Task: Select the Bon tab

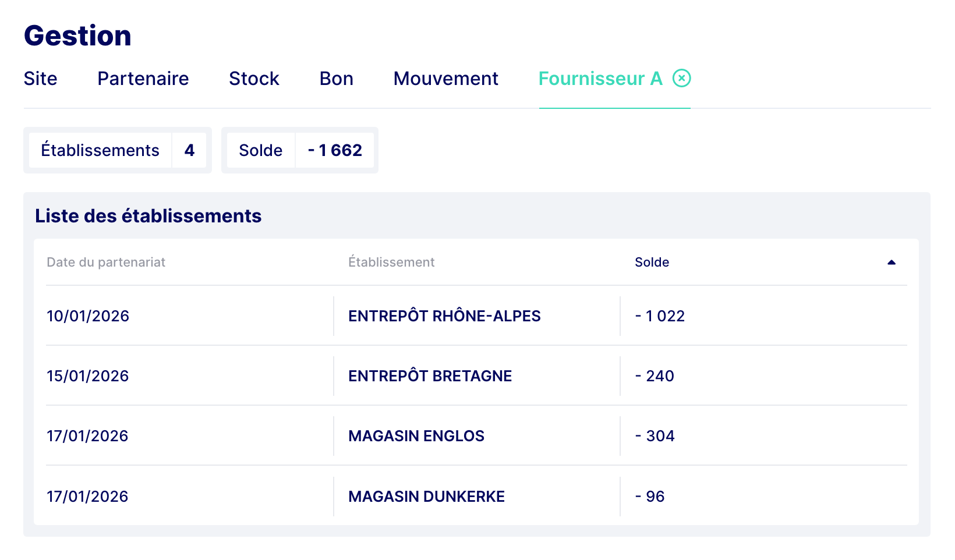Action: pyautogui.click(x=336, y=79)
